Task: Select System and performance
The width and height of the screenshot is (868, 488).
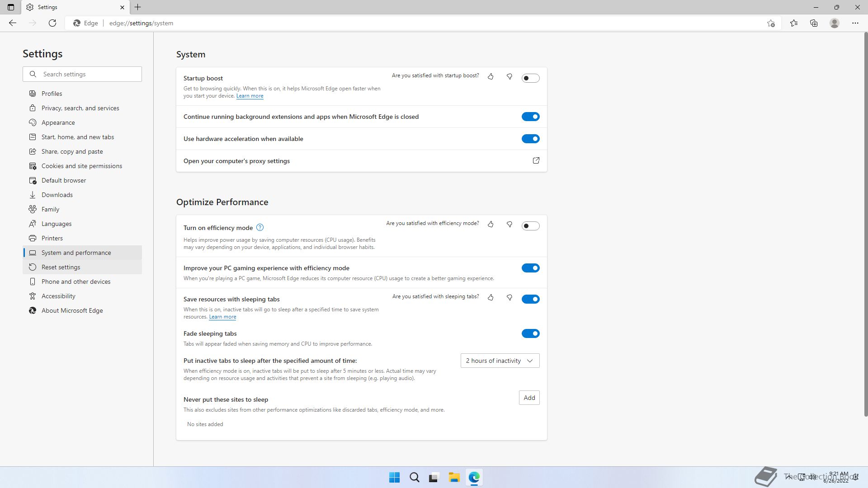Action: [82, 253]
